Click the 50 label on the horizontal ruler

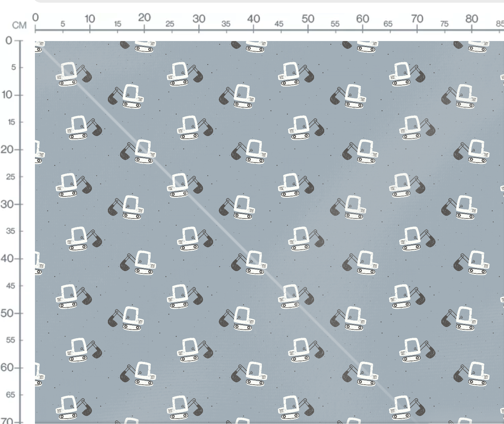(x=308, y=19)
